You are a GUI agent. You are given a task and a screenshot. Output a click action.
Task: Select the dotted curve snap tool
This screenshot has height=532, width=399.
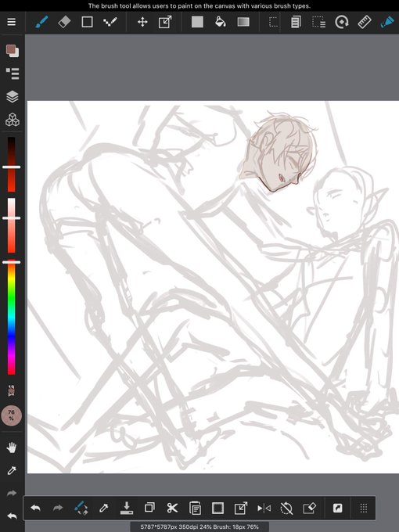coord(110,22)
